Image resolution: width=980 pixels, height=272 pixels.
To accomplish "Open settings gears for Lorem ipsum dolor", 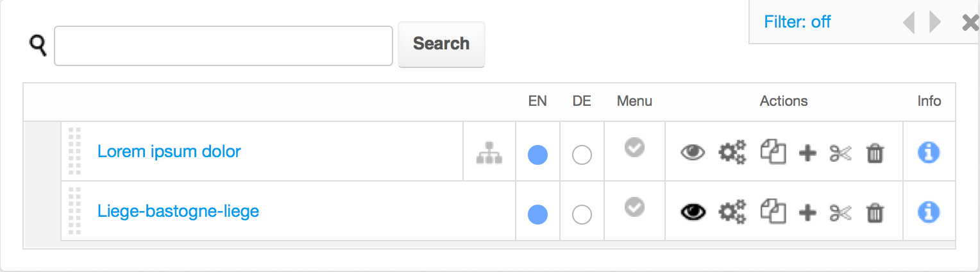I will point(732,153).
